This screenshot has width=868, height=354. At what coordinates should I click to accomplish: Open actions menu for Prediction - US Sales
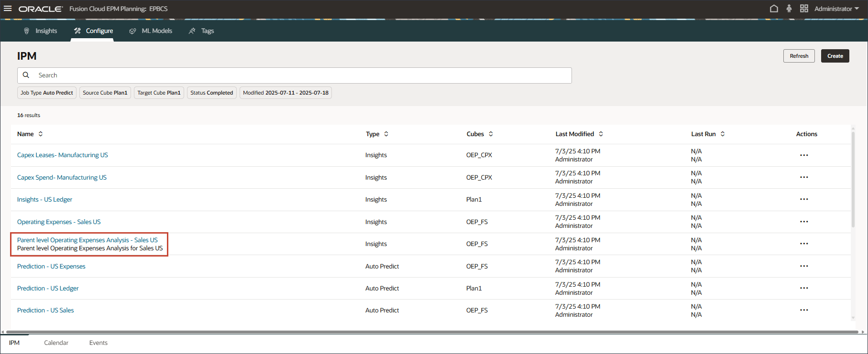coord(804,310)
